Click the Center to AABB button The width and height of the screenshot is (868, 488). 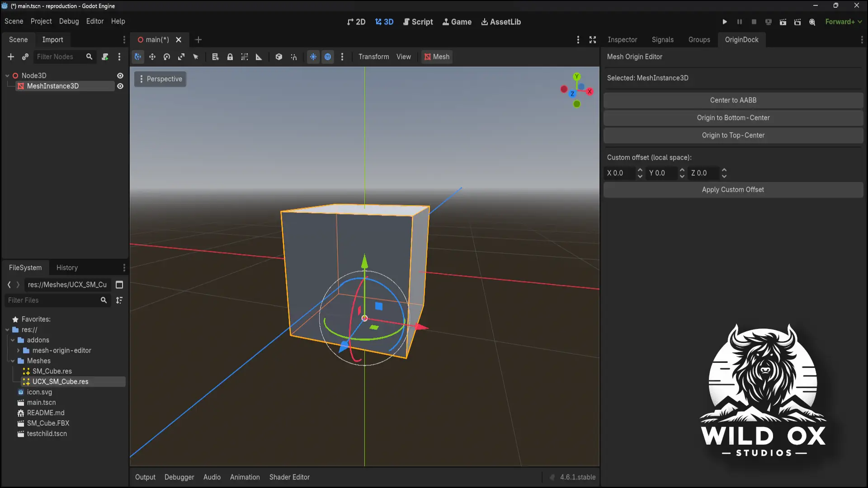(x=732, y=100)
